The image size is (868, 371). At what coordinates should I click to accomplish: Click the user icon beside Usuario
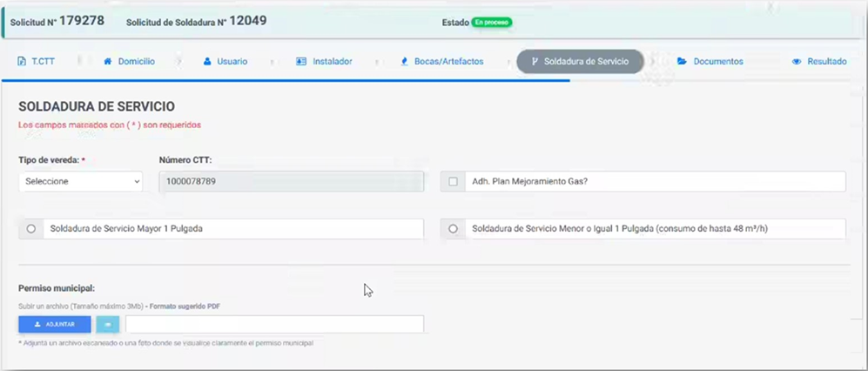(207, 62)
